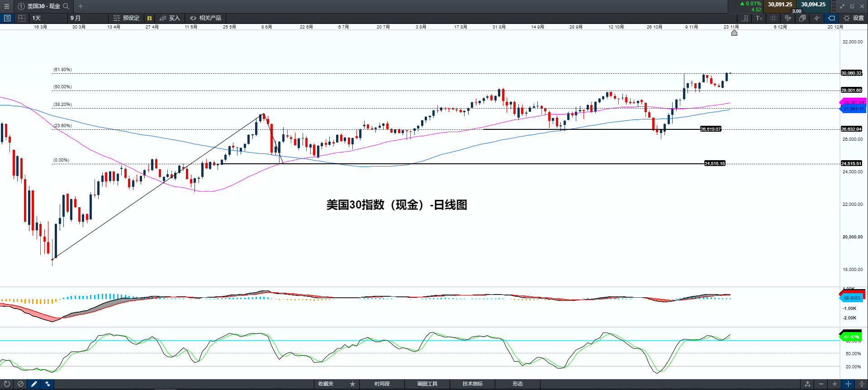Open 设置 settings
This screenshot has height=390, width=868.
[854, 18]
